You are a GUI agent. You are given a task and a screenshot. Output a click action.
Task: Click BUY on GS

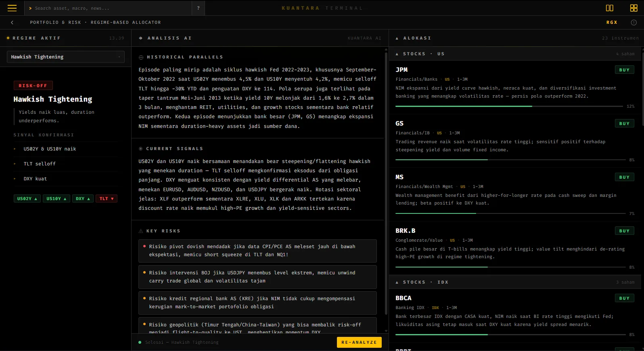pyautogui.click(x=624, y=123)
